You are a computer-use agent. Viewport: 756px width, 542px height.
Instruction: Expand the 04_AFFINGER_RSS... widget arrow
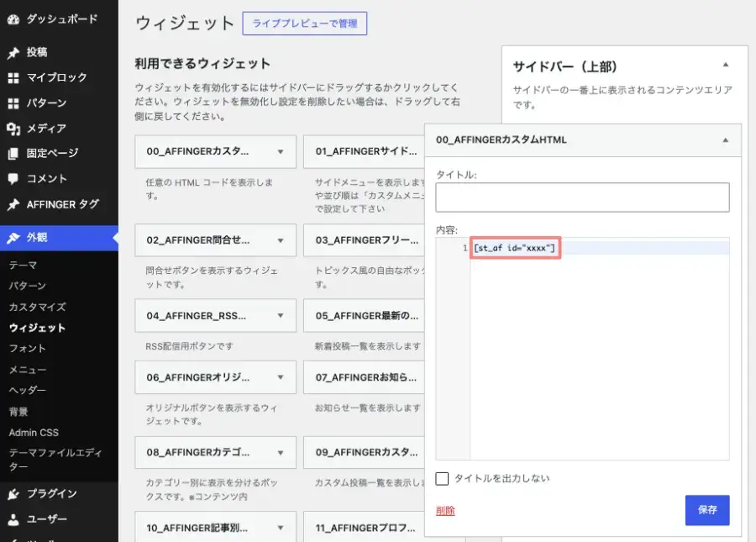[280, 315]
